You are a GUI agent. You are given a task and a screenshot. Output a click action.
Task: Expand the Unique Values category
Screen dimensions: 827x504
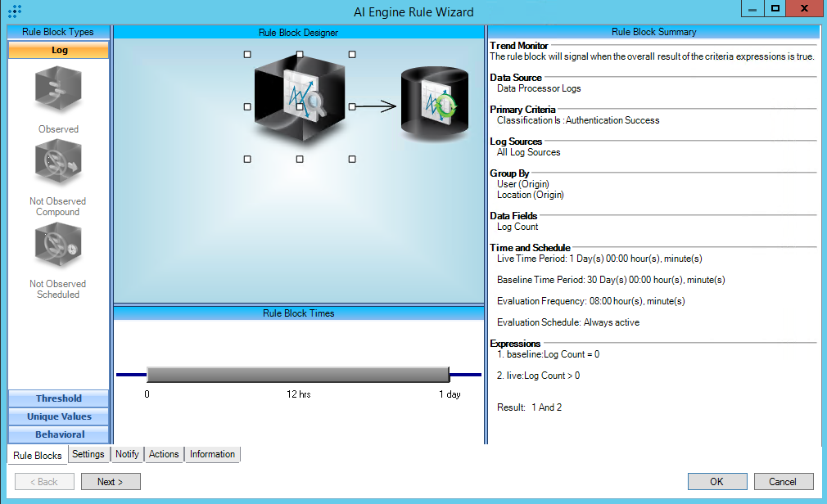58,416
